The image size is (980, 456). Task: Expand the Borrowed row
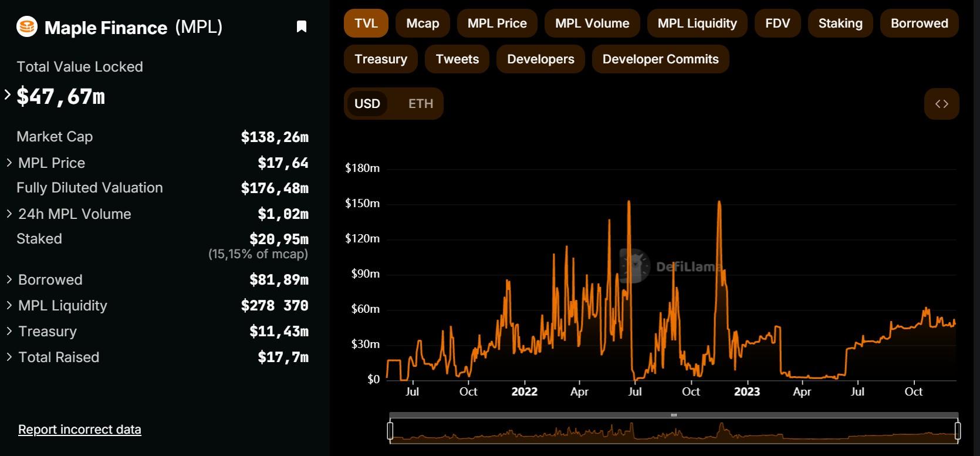9,279
